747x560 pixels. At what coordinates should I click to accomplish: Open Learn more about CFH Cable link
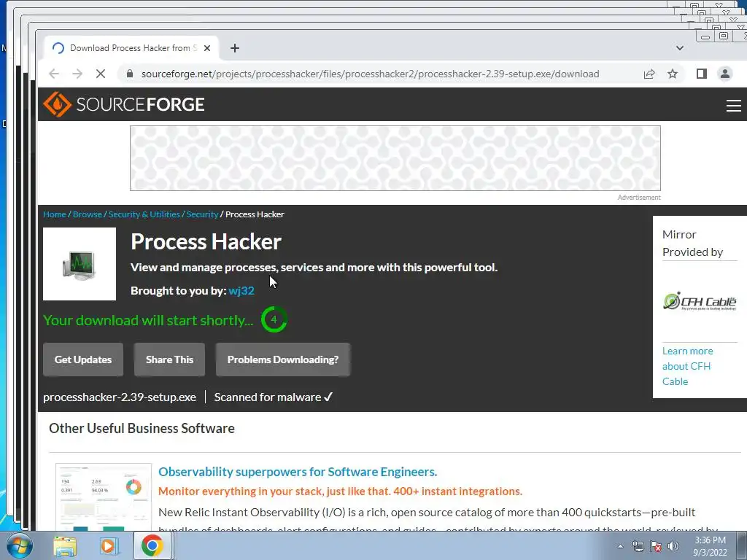point(687,366)
